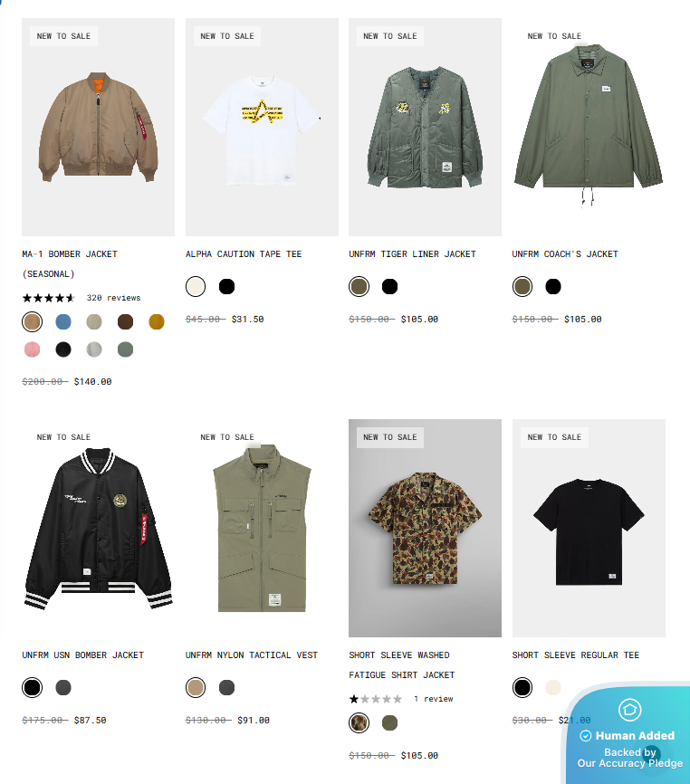Click star rating of MA-1 Bomber Jacket

coord(48,298)
